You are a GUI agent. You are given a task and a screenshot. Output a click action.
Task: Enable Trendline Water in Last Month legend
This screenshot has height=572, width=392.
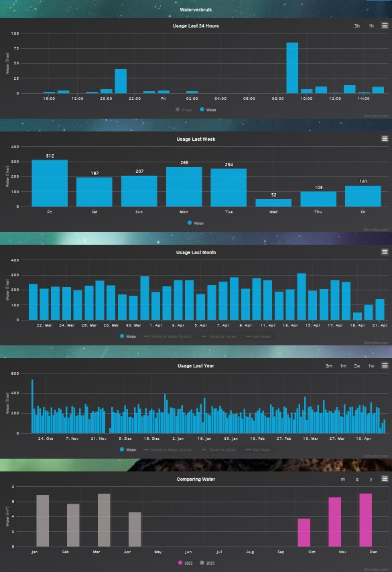(x=219, y=337)
